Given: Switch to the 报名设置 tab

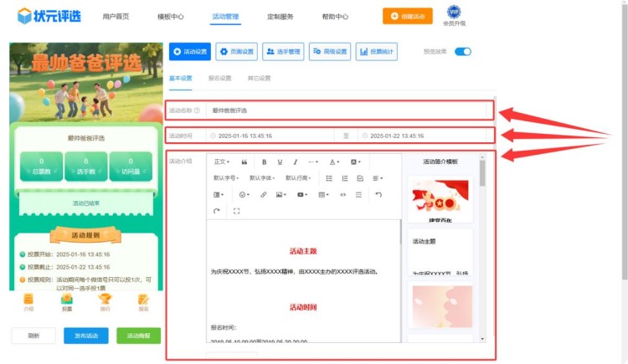Looking at the screenshot, I should click(x=219, y=78).
